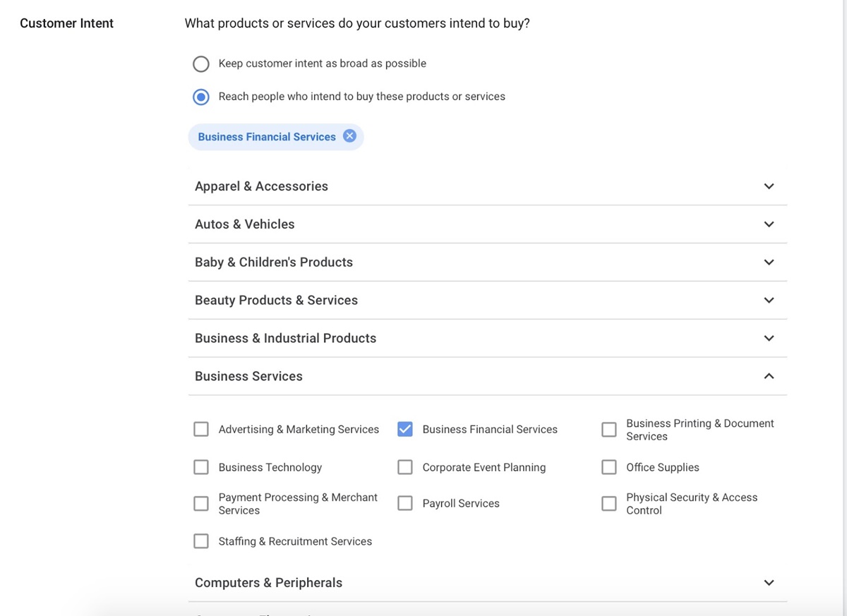Expand the Apparel & Accessories category
This screenshot has height=616, width=847.
pos(769,186)
